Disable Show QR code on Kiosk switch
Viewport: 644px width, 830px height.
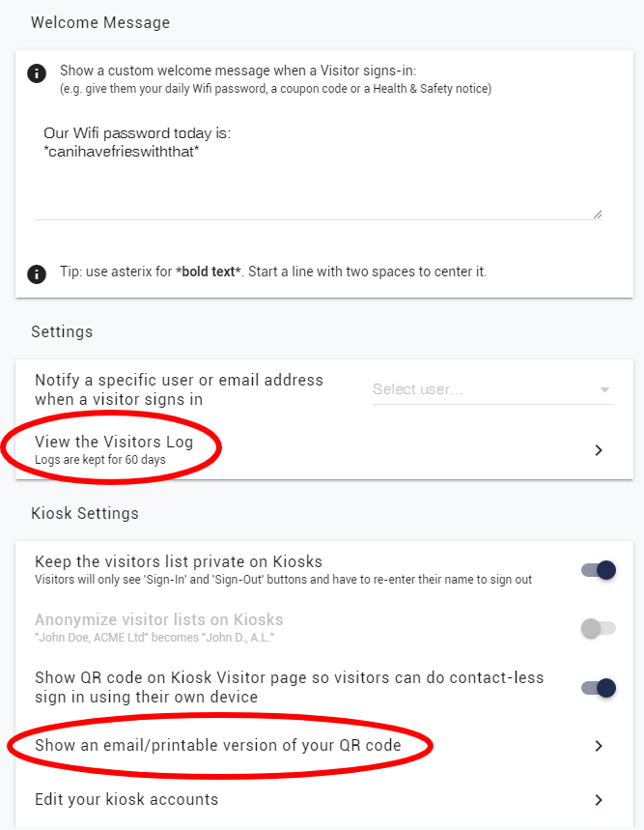tap(599, 688)
